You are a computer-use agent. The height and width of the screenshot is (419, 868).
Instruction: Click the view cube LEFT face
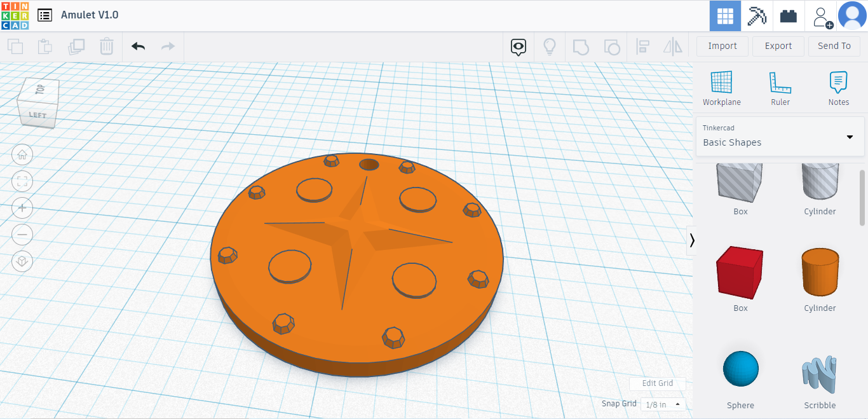[x=37, y=115]
